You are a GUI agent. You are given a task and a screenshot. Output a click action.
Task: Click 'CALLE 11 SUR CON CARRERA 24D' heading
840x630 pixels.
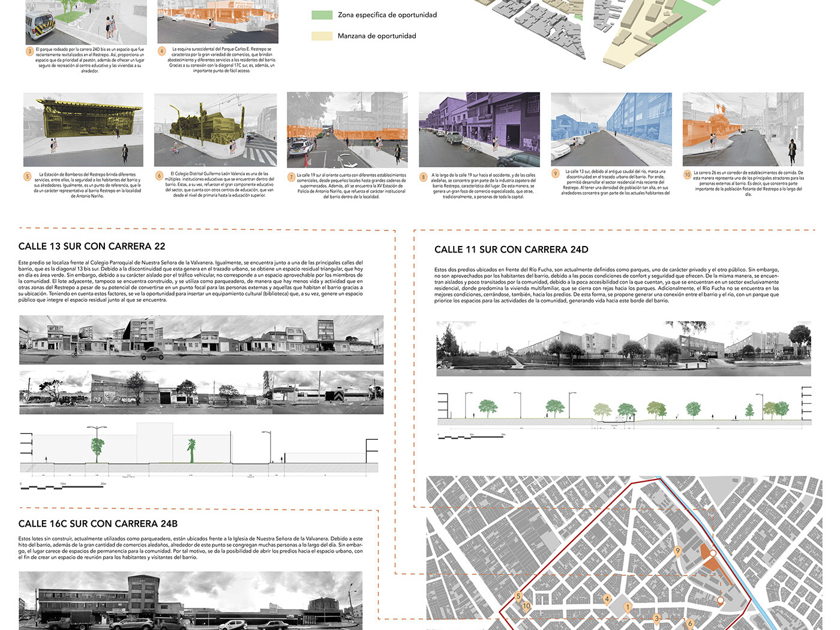click(511, 250)
